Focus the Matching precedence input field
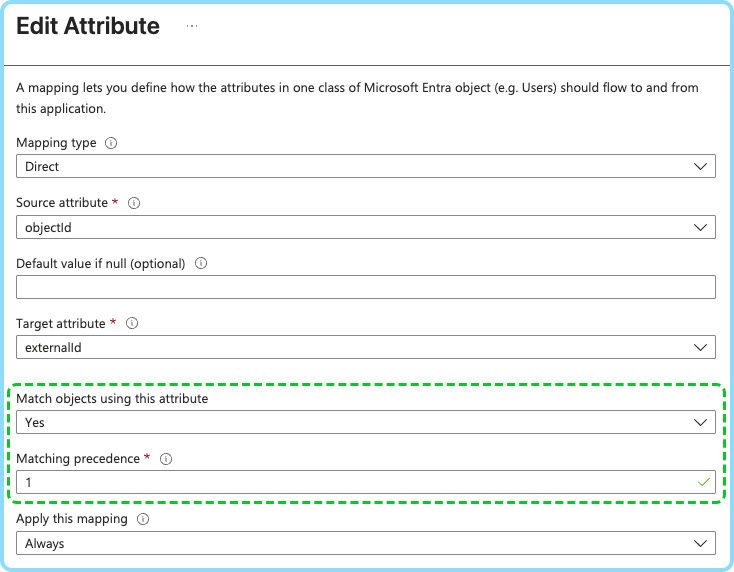Image resolution: width=734 pixels, height=572 pixels. (x=350, y=482)
